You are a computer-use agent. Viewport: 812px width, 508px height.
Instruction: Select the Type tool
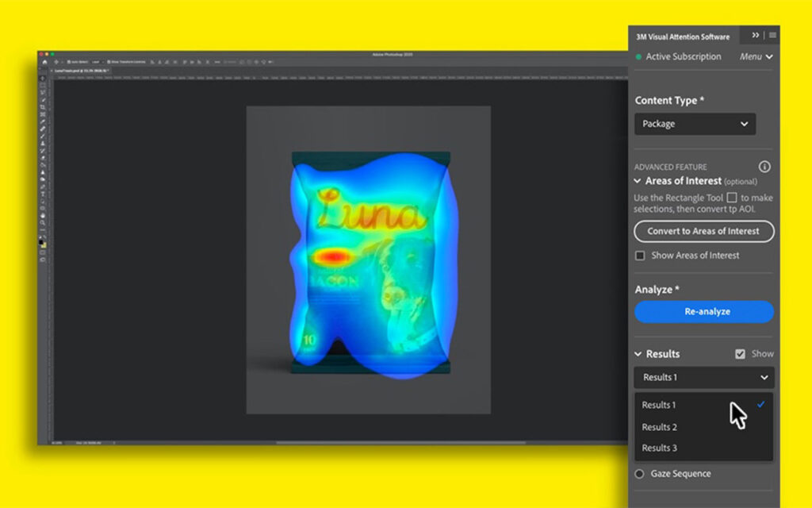pyautogui.click(x=43, y=194)
